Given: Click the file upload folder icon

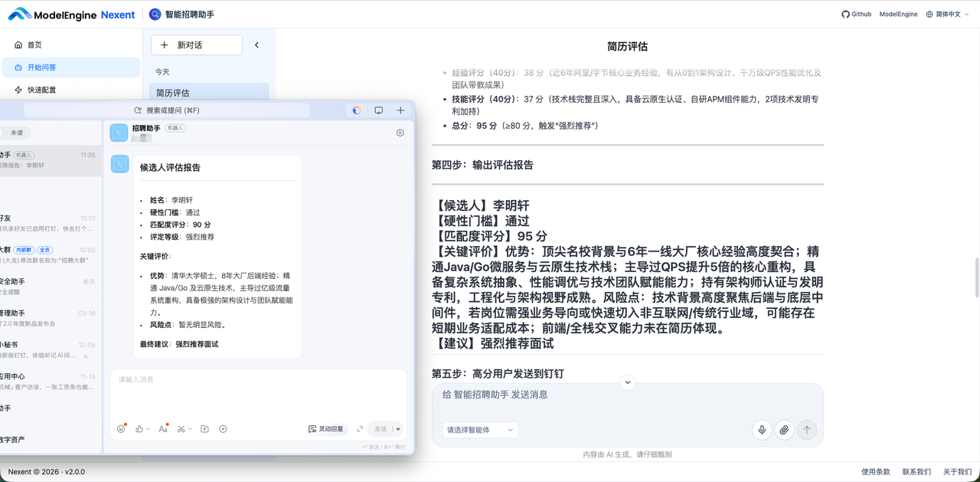Looking at the screenshot, I should coord(204,428).
